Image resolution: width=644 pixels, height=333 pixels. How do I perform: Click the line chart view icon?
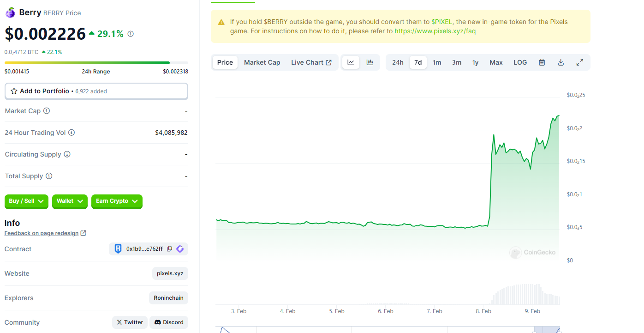tap(351, 62)
